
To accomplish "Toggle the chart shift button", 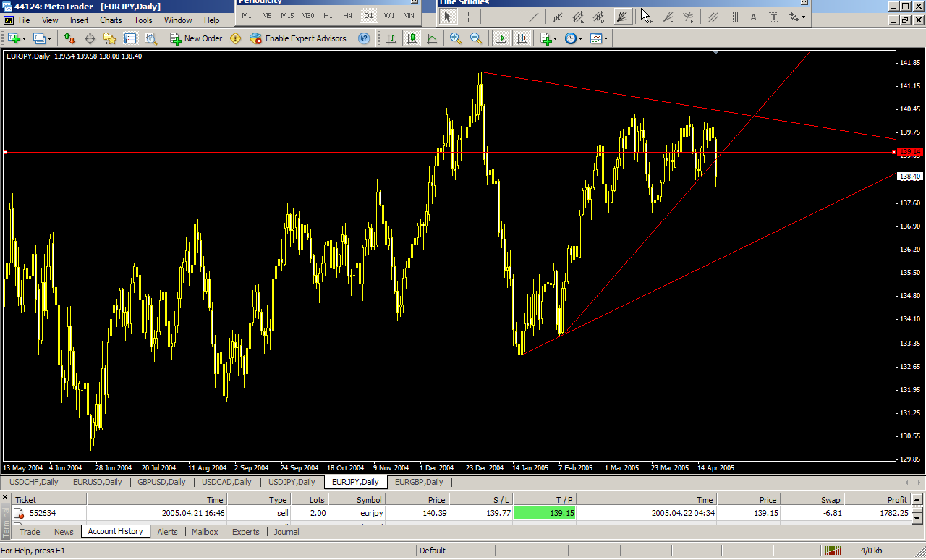I will point(521,38).
